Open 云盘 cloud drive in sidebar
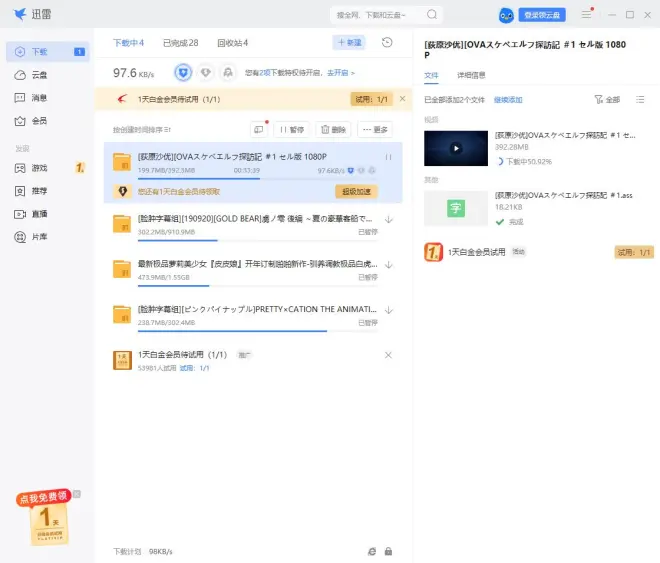The height and width of the screenshot is (563, 660). click(38, 75)
